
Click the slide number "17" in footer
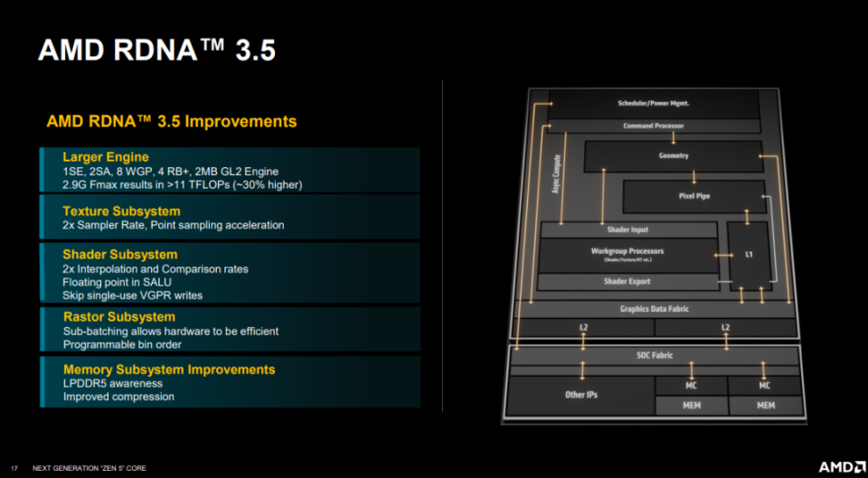pyautogui.click(x=14, y=468)
